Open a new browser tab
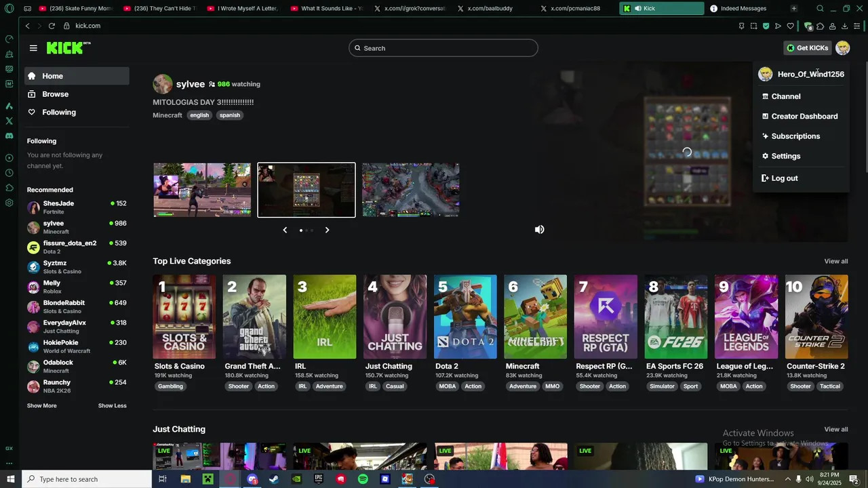This screenshot has height=488, width=868. (793, 9)
